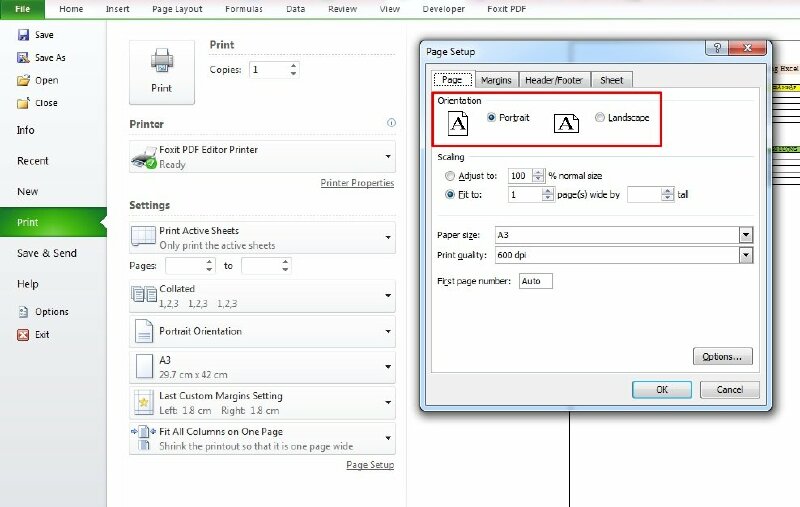The image size is (800, 507).
Task: Click the First page number field
Action: [x=535, y=282]
